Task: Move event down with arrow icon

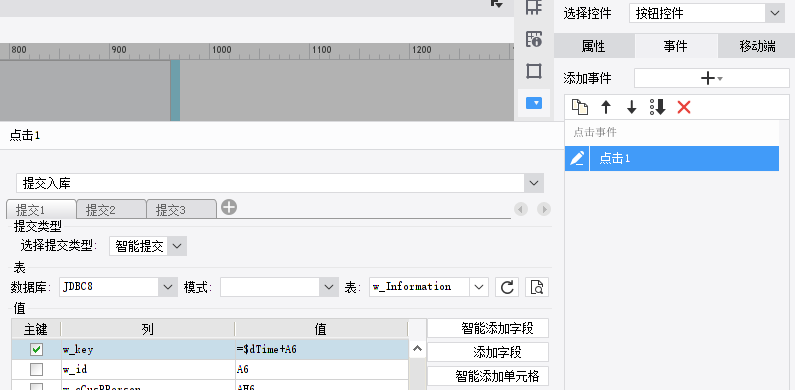Action: coord(631,107)
